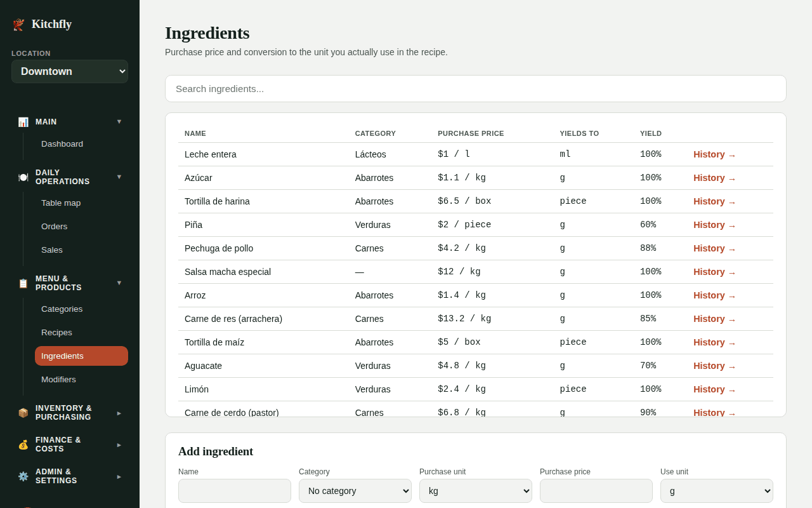Expand the Finance & Costs section arrow
Screen dimensions: 812x508
(x=119, y=444)
